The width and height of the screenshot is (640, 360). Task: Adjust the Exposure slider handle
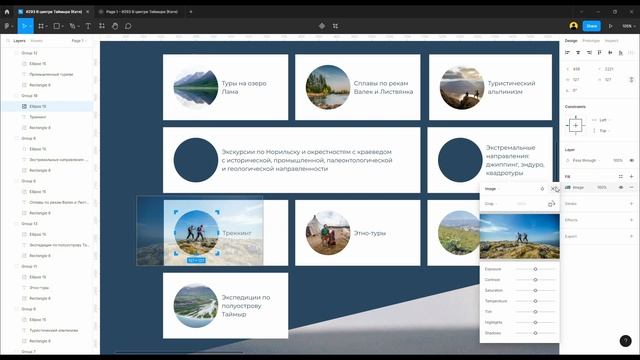(x=535, y=269)
